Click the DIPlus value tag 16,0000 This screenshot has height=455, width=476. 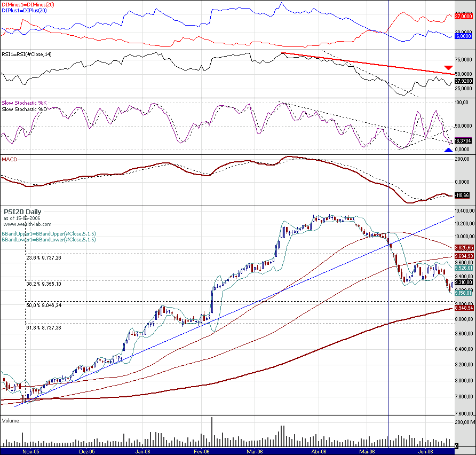click(463, 36)
